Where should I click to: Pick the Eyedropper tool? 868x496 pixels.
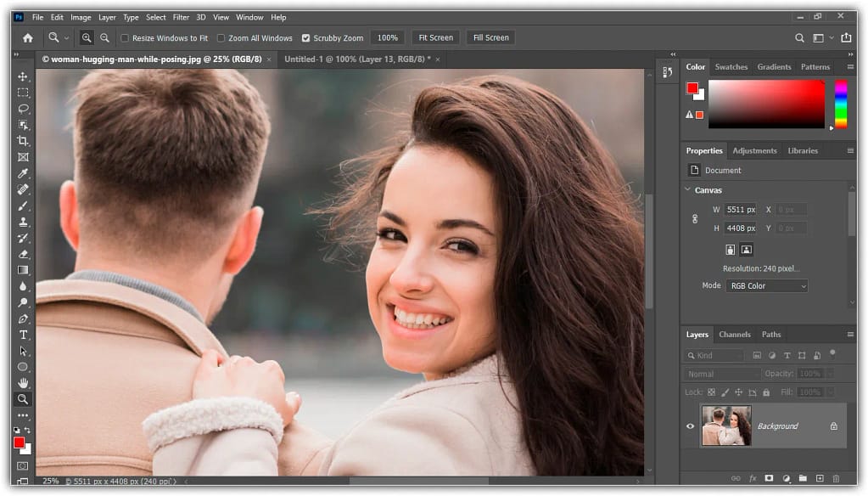[23, 173]
